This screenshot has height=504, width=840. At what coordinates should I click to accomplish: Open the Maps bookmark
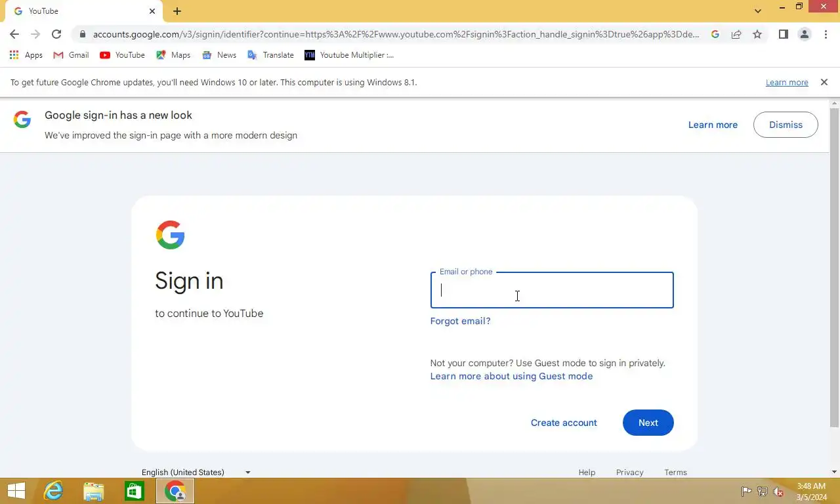point(173,55)
